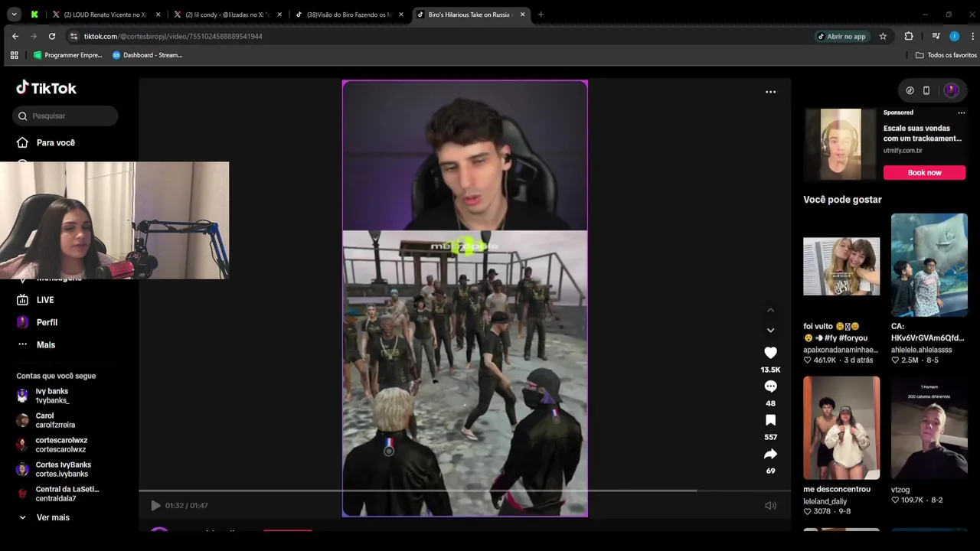Click the Book now button
Screen dimensions: 980x551
click(924, 172)
